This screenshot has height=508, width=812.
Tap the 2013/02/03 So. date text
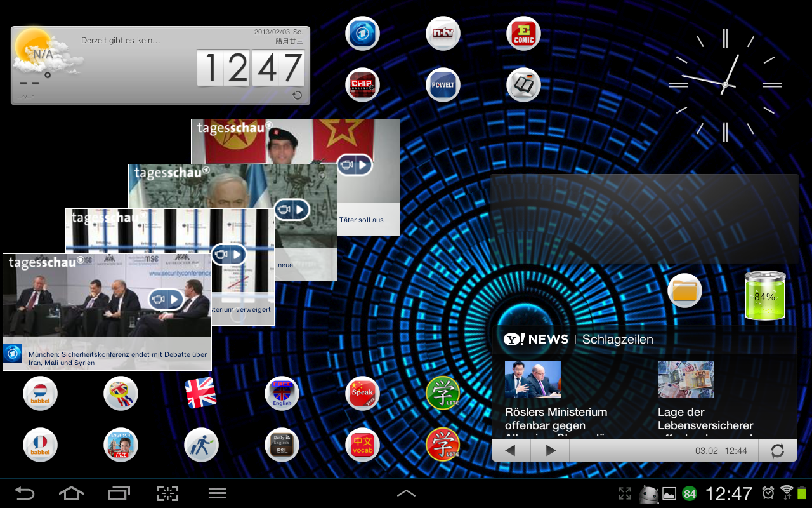coord(278,32)
